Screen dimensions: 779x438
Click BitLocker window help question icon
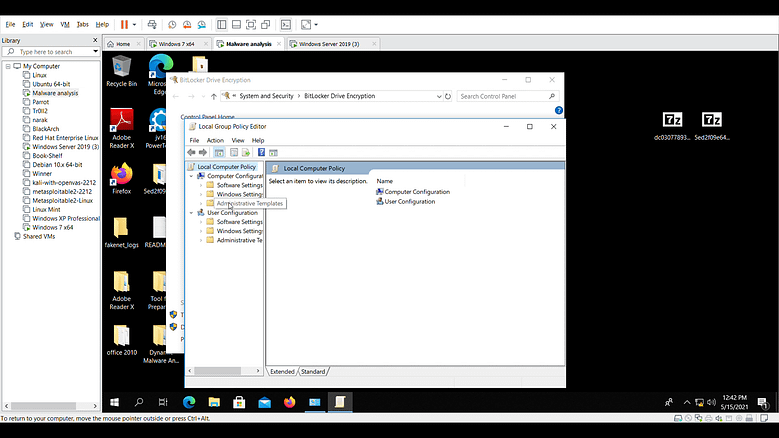[x=559, y=110]
